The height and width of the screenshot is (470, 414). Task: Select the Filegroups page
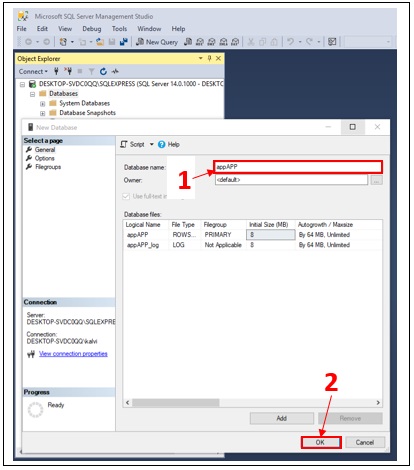click(x=48, y=167)
